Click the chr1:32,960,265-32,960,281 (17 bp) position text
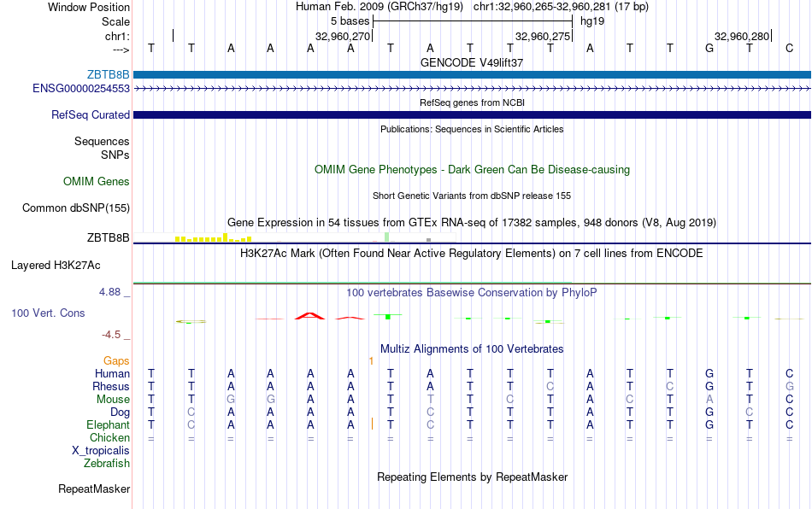 tap(561, 7)
